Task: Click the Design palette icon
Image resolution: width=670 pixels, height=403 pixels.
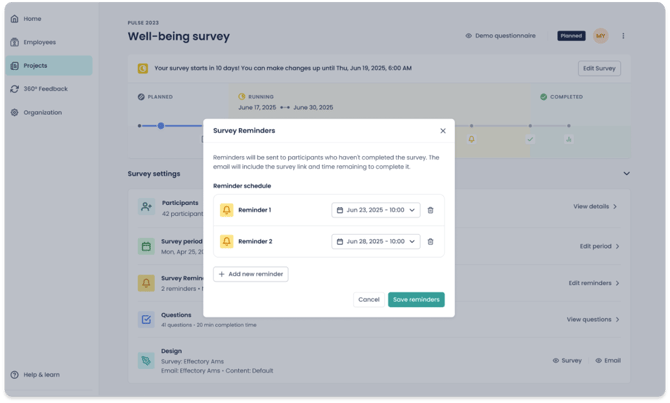Action: coord(146,361)
